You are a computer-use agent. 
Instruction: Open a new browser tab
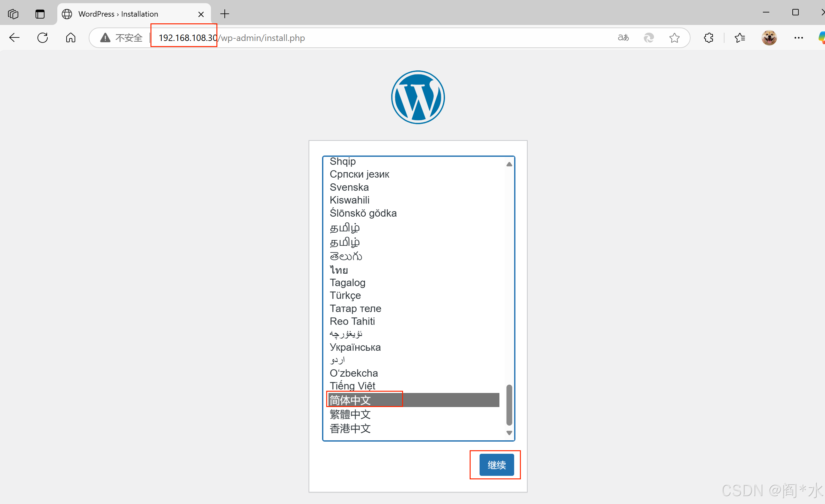point(225,14)
